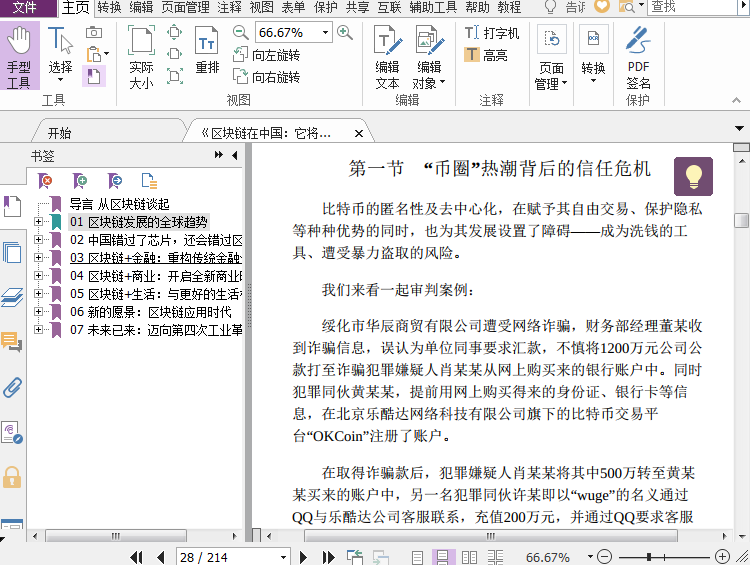Open the Attachments paperclip panel
This screenshot has width=750, height=565.
(x=12, y=388)
